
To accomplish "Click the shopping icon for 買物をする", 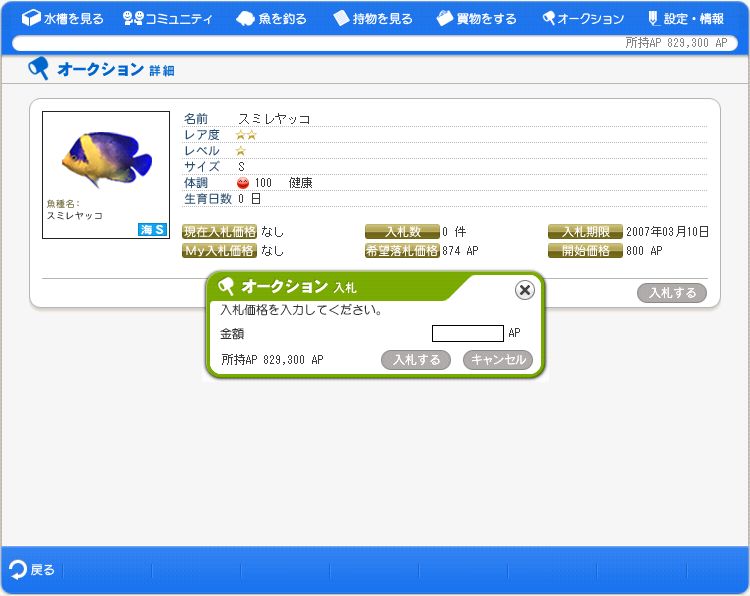I will pos(445,18).
